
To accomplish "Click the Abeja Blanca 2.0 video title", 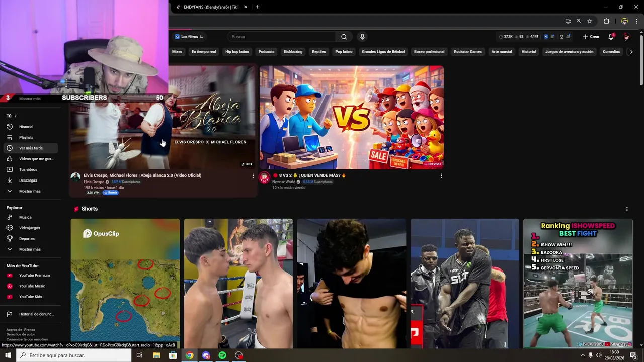I will 142,175.
